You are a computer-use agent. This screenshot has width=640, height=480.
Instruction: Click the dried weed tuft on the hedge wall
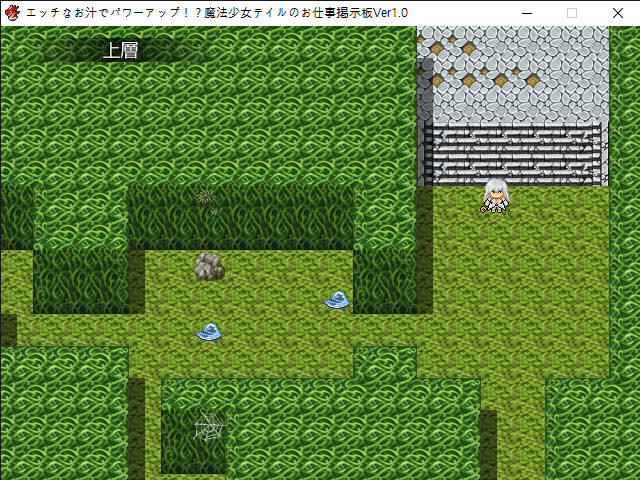[208, 202]
